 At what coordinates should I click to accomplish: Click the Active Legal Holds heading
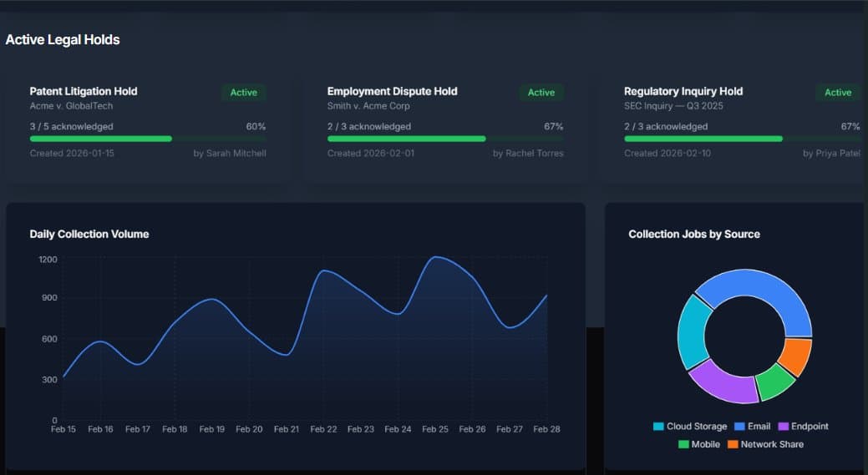pyautogui.click(x=63, y=40)
